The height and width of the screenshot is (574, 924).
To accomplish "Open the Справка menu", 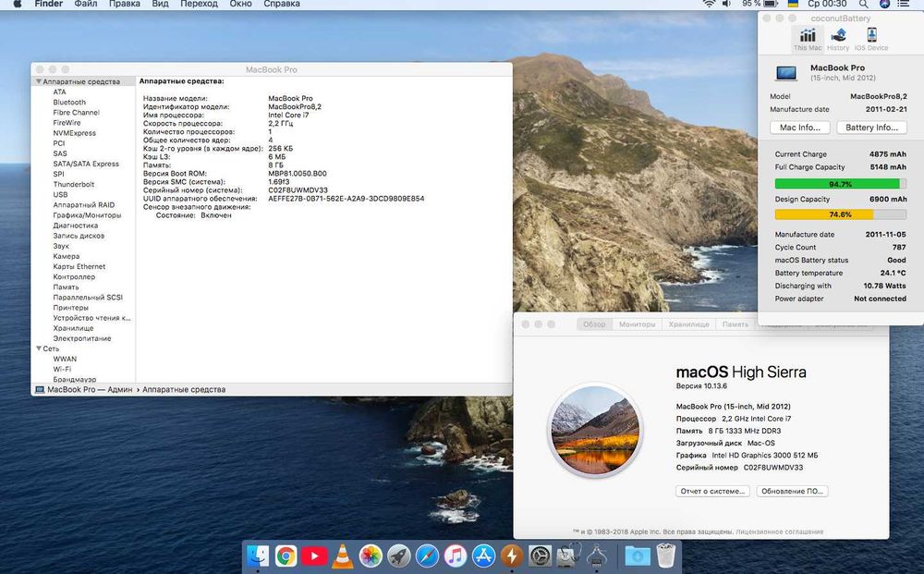I will (x=282, y=4).
